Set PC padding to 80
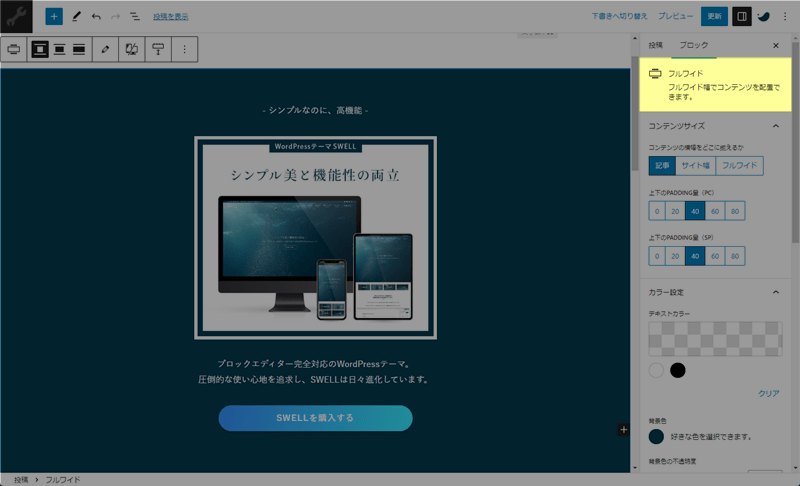The height and width of the screenshot is (486, 800). click(735, 211)
